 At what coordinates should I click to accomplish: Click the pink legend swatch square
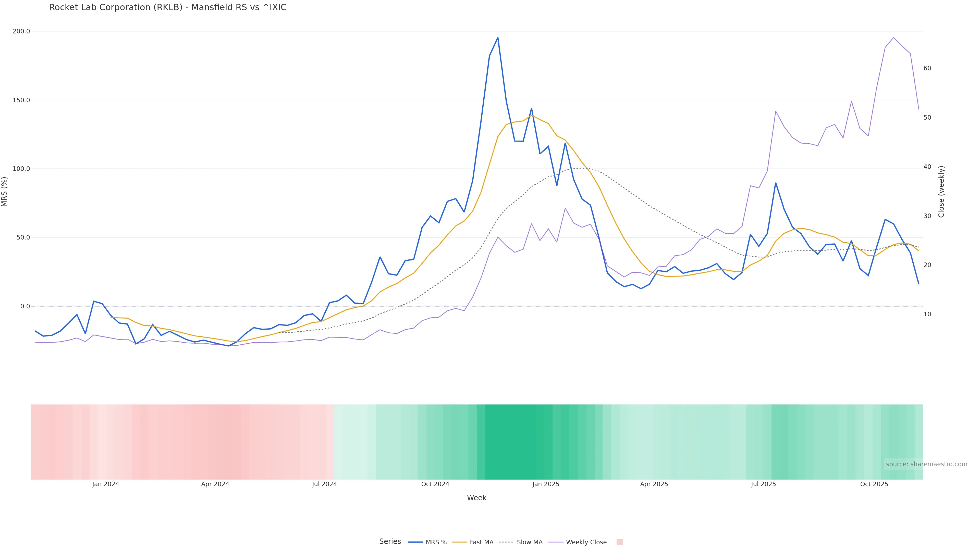[x=619, y=542]
